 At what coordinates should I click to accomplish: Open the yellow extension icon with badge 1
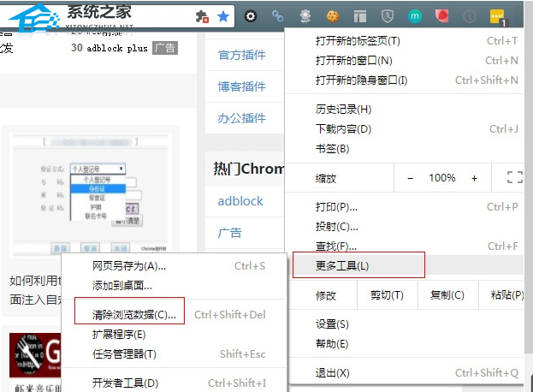[x=498, y=17]
